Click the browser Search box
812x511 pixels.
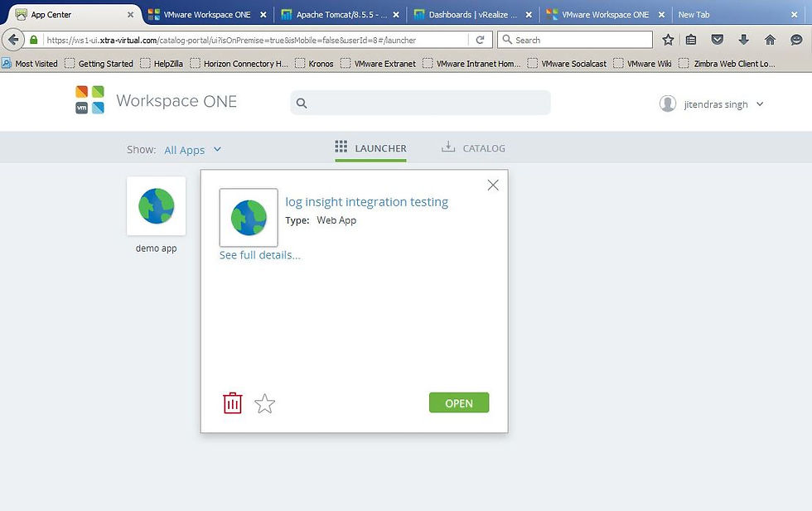575,40
